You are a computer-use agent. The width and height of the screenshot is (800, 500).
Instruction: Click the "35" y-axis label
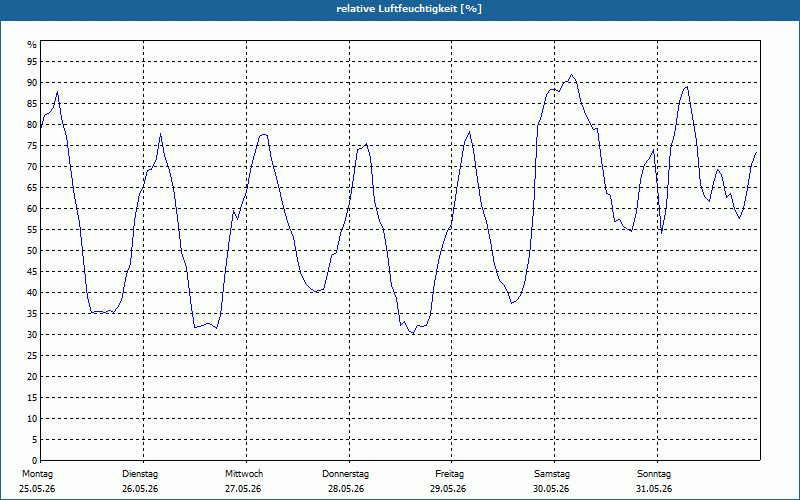pyautogui.click(x=32, y=314)
